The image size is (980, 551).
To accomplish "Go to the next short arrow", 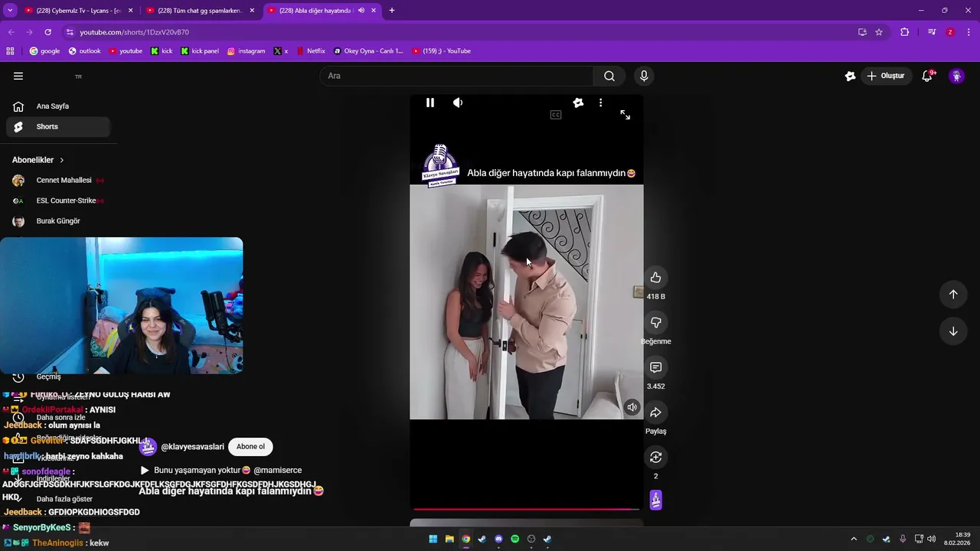I will pyautogui.click(x=953, y=331).
